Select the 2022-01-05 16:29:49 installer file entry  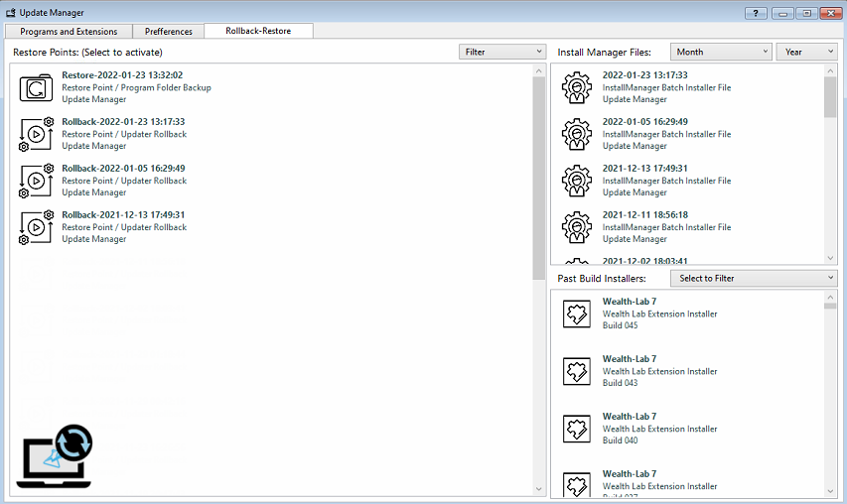[666, 134]
